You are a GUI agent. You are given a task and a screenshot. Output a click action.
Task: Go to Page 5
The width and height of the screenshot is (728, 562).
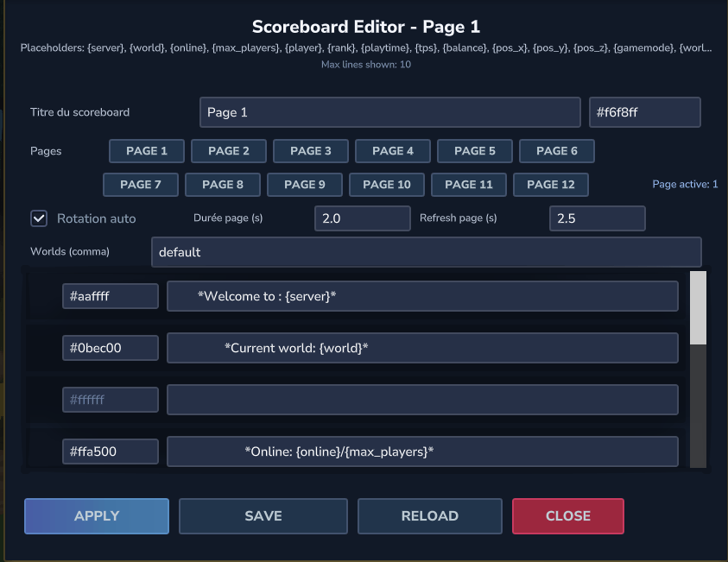point(474,151)
